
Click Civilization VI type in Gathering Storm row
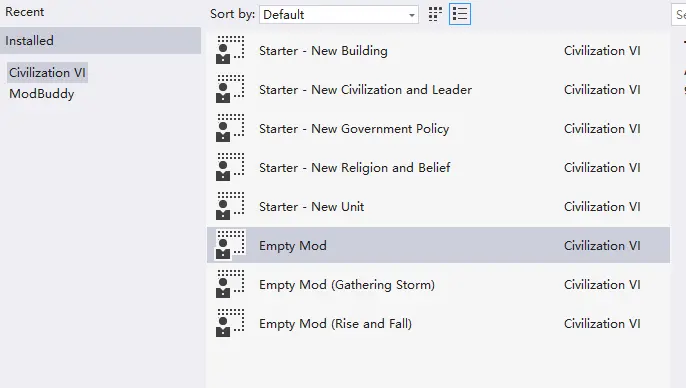tap(602, 285)
